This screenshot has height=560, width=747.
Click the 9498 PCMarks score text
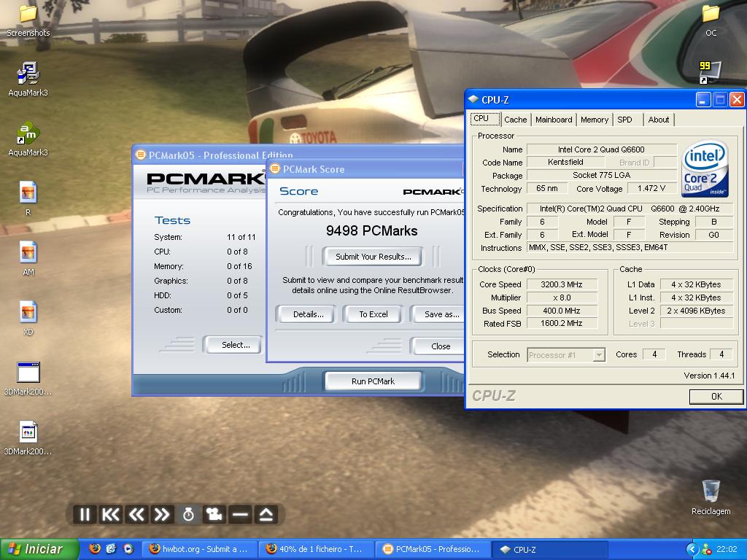(371, 231)
